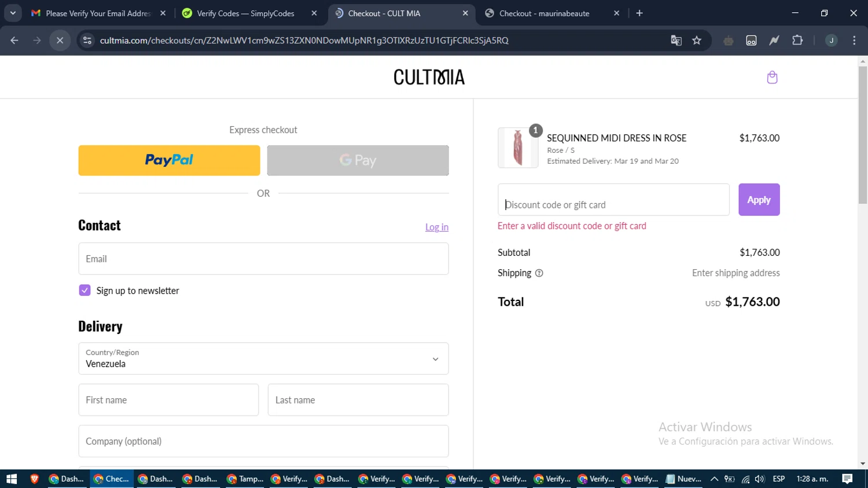
Task: Close the maurinabeaute checkout tab
Action: coord(616,13)
